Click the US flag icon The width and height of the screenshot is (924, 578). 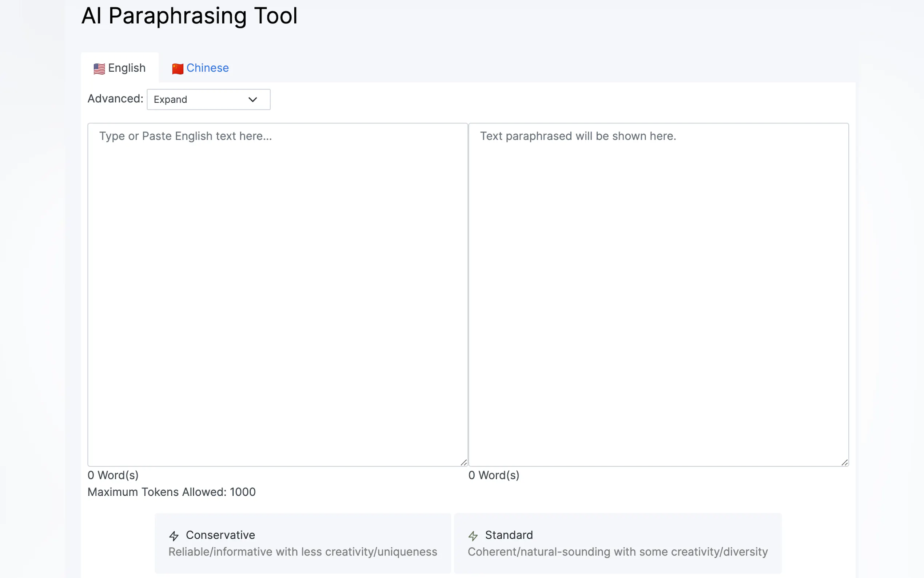point(99,69)
